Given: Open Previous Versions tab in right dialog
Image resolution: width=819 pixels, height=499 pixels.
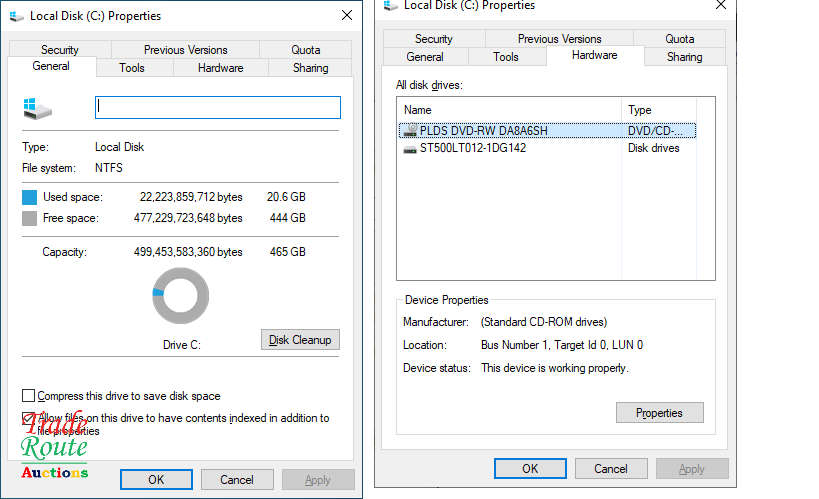Looking at the screenshot, I should pyautogui.click(x=559, y=39).
